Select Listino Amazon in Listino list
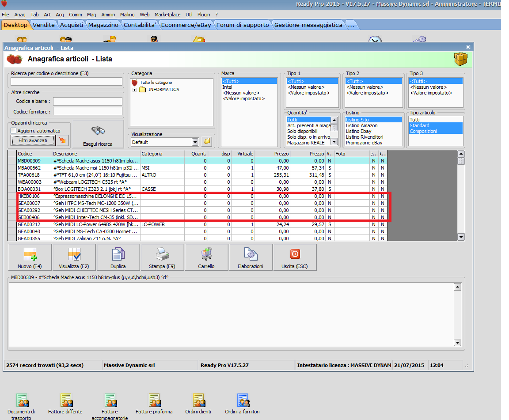The width and height of the screenshot is (509, 420). pyautogui.click(x=374, y=125)
